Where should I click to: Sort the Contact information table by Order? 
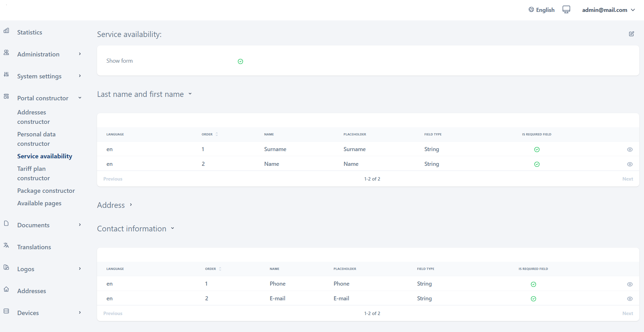tap(220, 269)
